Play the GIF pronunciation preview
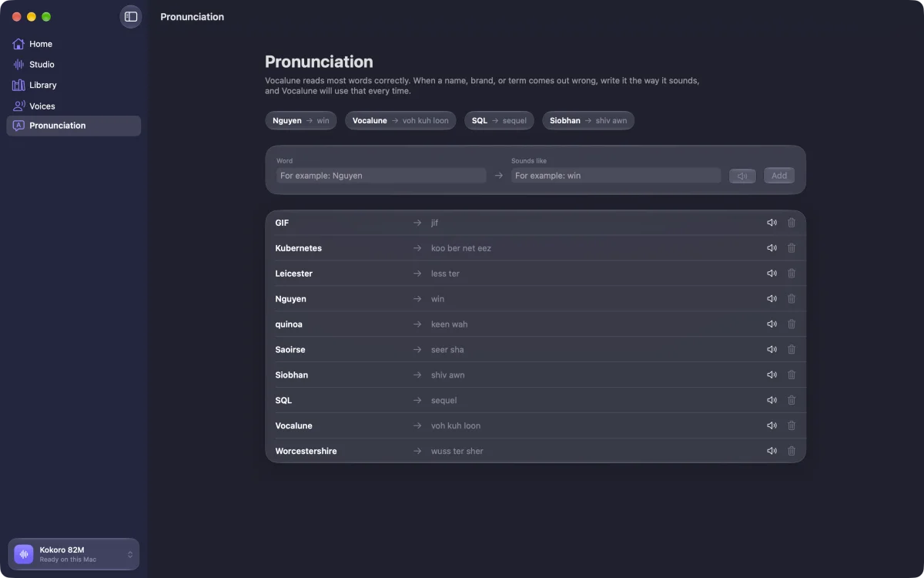Image resolution: width=924 pixels, height=578 pixels. click(x=772, y=223)
